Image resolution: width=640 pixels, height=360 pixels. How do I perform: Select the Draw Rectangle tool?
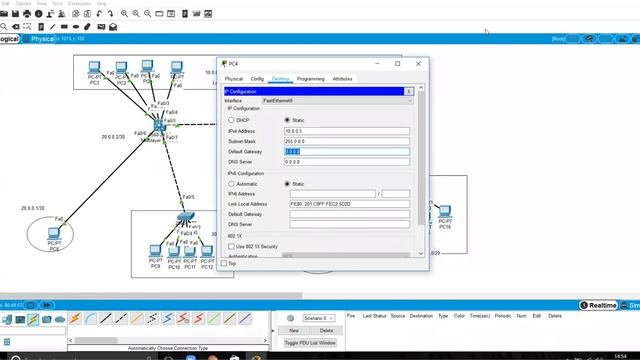(64, 27)
